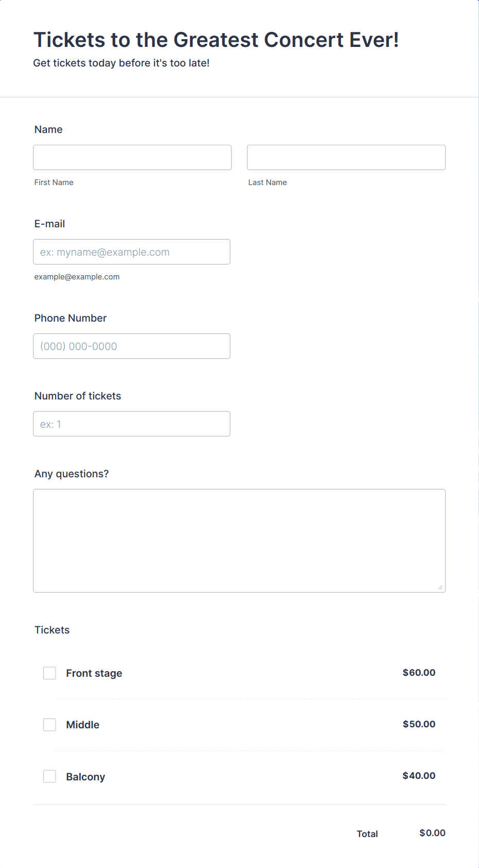Screen dimensions: 479x868
Task: Click the form title text
Action: [x=216, y=40]
